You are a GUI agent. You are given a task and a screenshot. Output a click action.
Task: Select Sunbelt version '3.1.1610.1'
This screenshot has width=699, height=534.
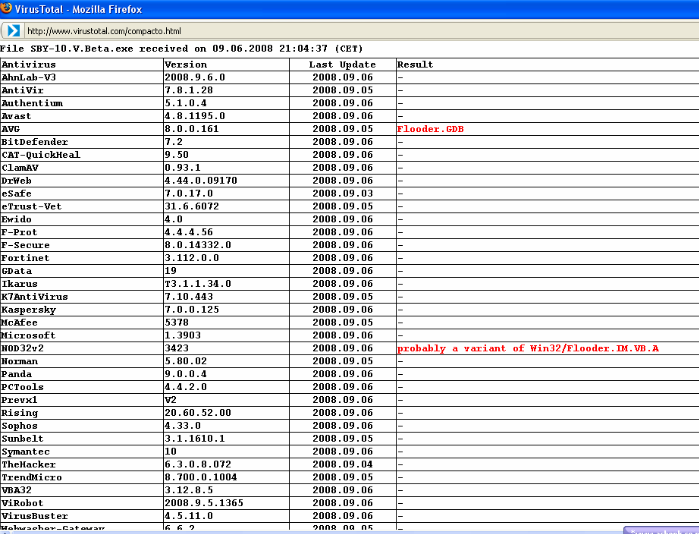pos(194,439)
